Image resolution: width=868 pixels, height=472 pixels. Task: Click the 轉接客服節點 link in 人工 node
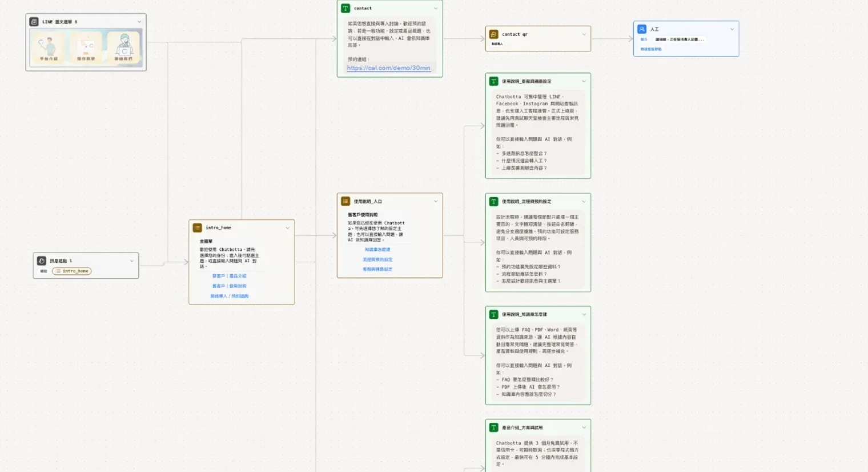tap(651, 49)
